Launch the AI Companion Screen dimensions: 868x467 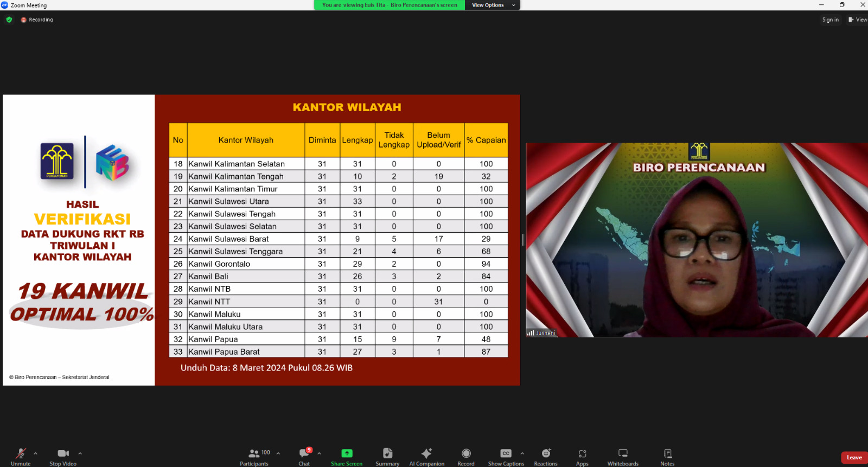pos(426,456)
